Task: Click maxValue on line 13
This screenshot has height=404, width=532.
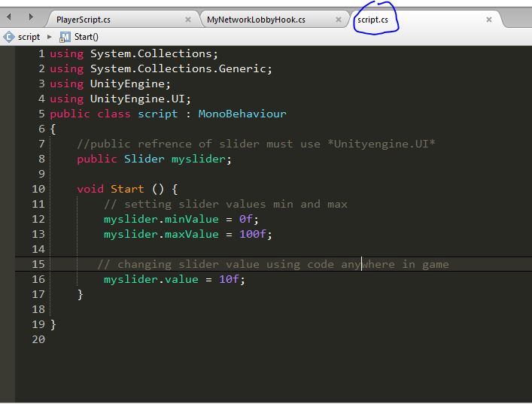Action: (192, 234)
